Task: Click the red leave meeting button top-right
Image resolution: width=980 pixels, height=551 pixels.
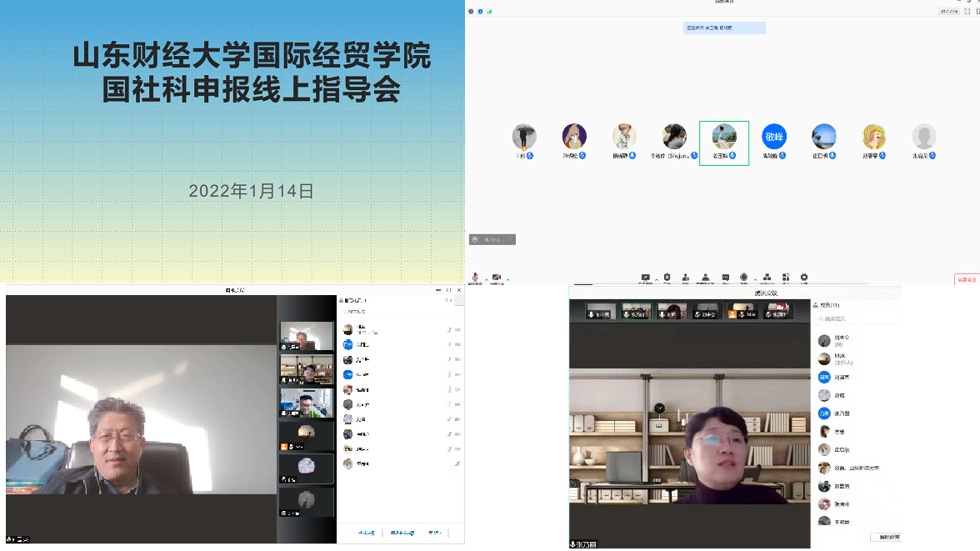Action: pos(967,278)
